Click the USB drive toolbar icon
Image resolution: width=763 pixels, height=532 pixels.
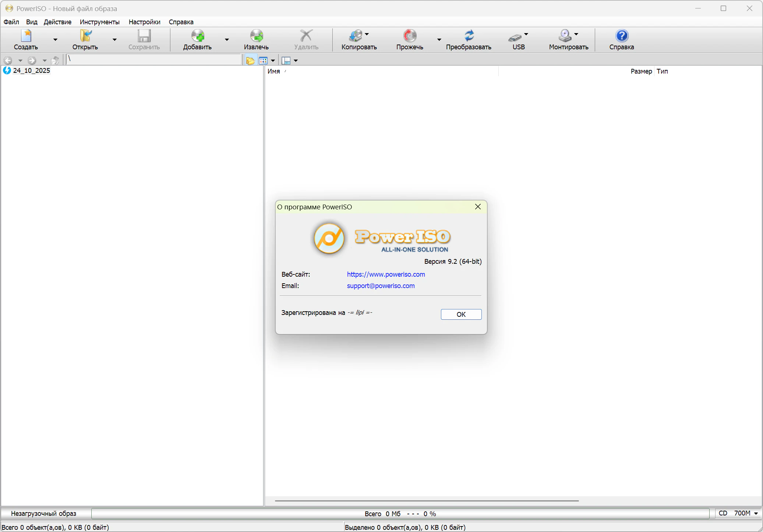pos(515,37)
